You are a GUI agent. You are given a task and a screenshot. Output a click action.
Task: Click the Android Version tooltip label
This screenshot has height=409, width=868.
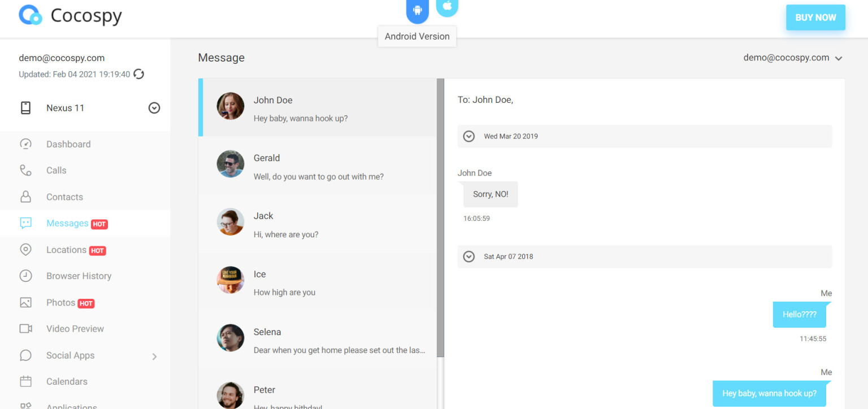coord(417,36)
